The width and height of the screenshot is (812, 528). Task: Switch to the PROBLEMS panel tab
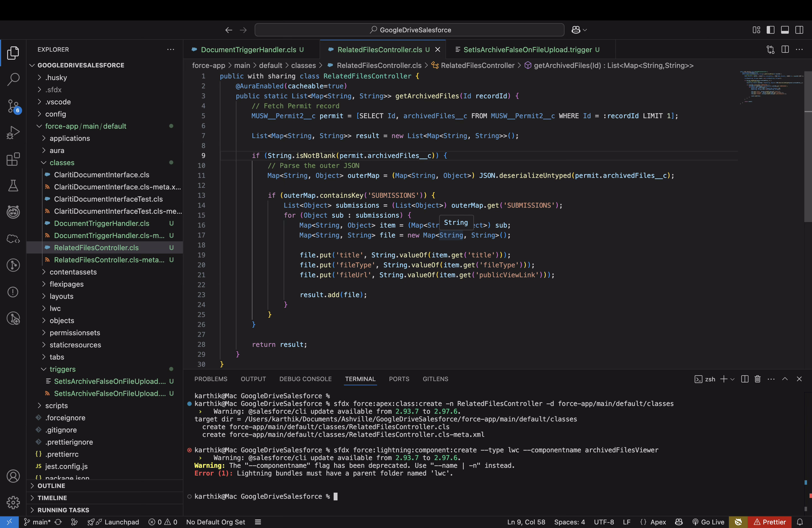(x=210, y=379)
